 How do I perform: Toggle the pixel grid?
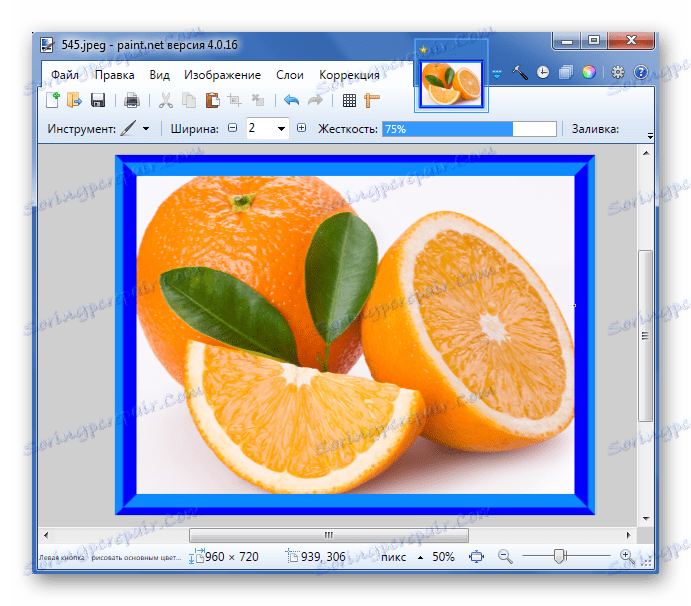[x=349, y=100]
